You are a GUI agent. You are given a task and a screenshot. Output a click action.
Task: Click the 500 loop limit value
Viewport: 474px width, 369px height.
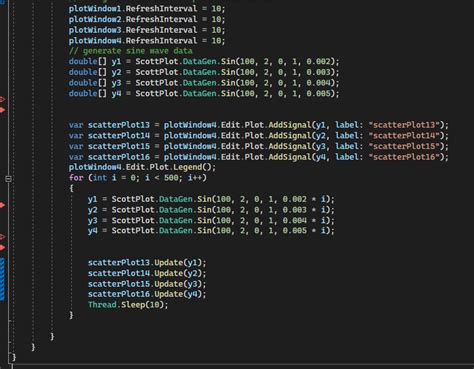point(171,178)
